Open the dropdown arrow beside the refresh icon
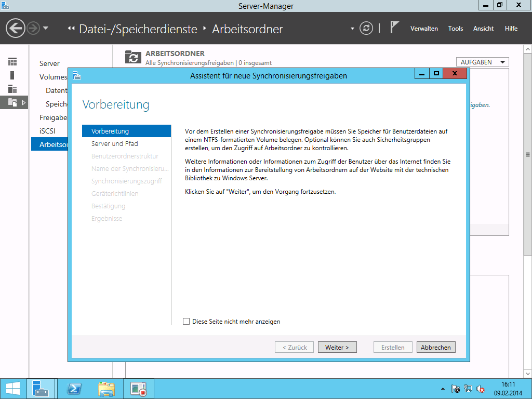 (x=352, y=29)
